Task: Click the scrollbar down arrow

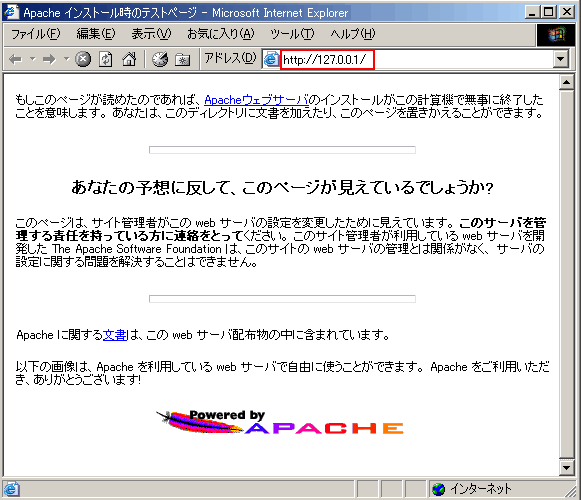Action: tap(567, 468)
